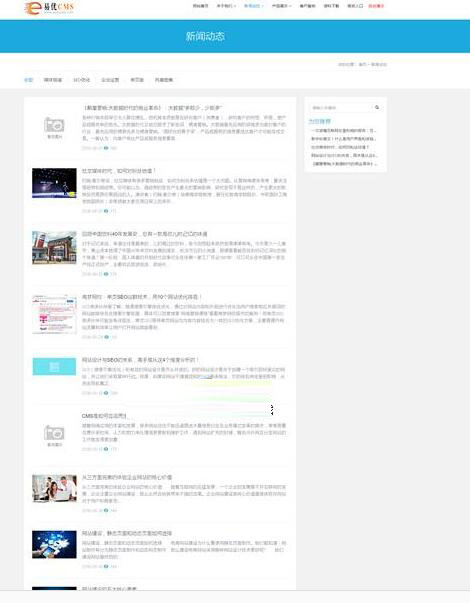
Task: Select the SEO优化 category tab
Action: click(82, 80)
